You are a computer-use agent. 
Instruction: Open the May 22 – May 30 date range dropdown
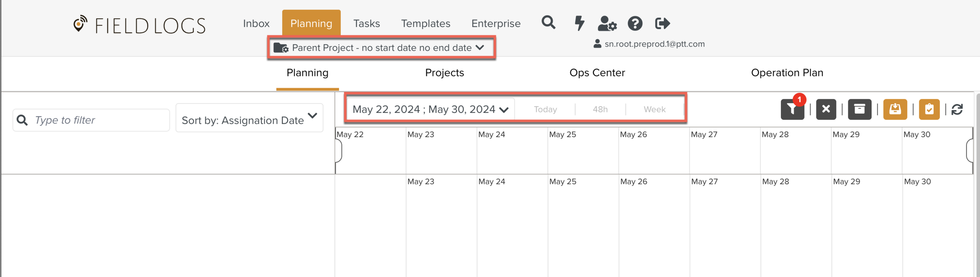click(430, 109)
